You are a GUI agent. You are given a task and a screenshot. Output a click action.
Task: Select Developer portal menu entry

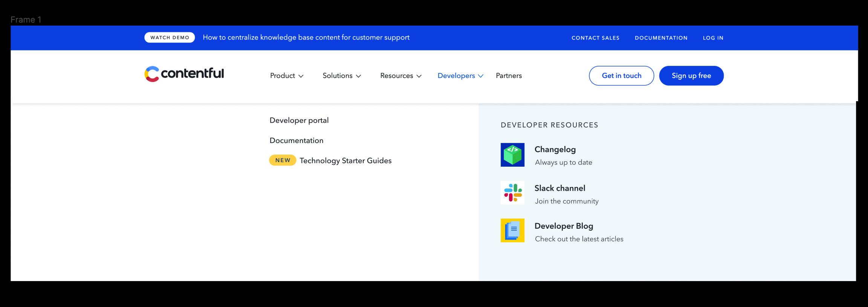coord(299,120)
